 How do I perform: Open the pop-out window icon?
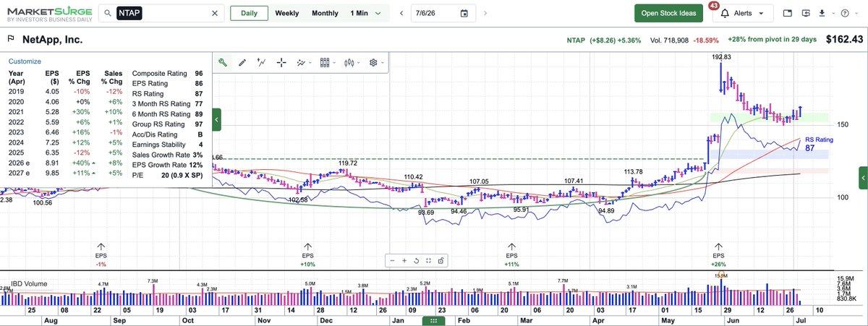click(x=788, y=13)
